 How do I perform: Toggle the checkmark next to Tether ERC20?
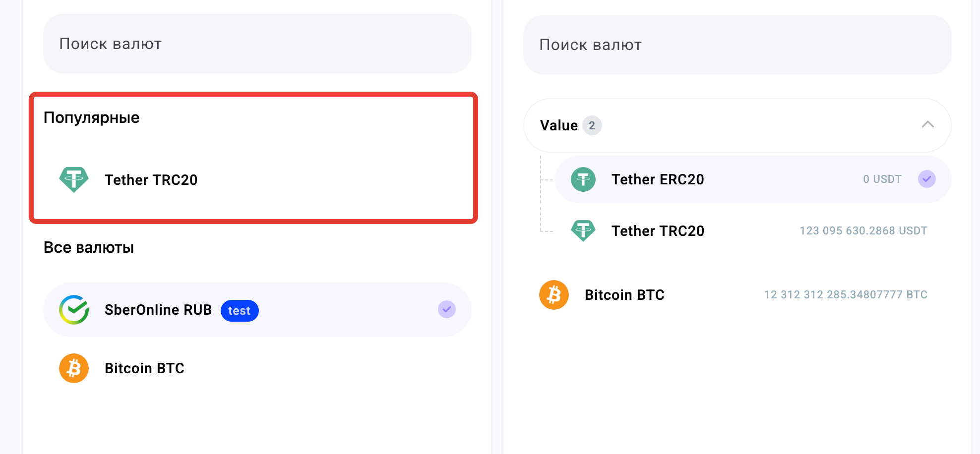[x=927, y=179]
